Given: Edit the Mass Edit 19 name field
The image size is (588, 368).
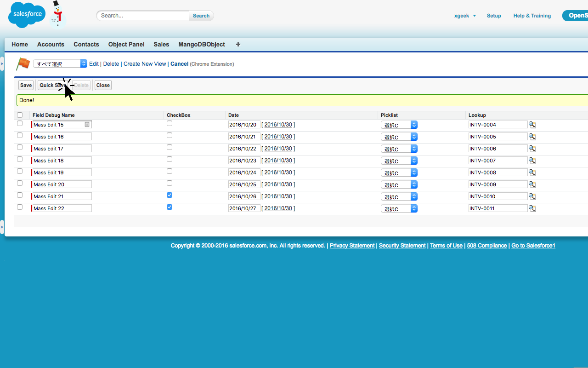Looking at the screenshot, I should 62,172.
